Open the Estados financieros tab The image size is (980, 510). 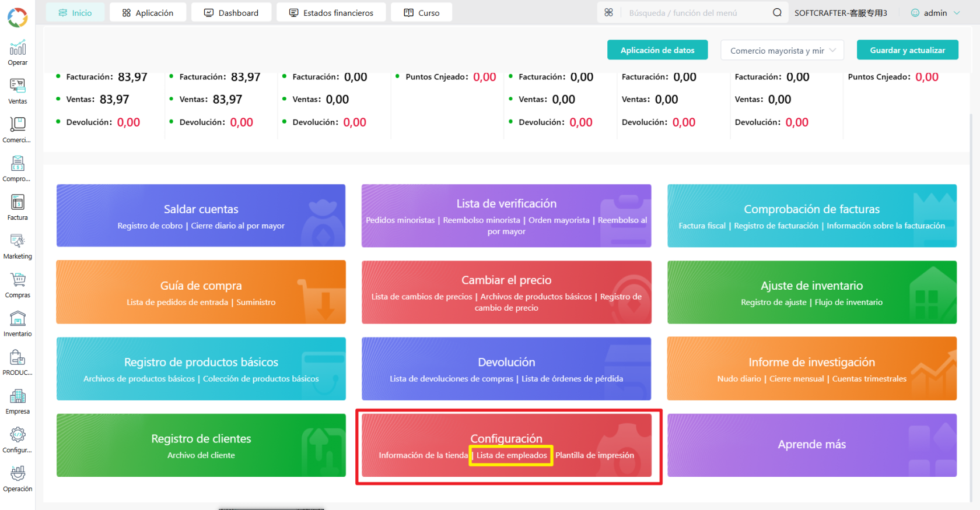point(331,12)
